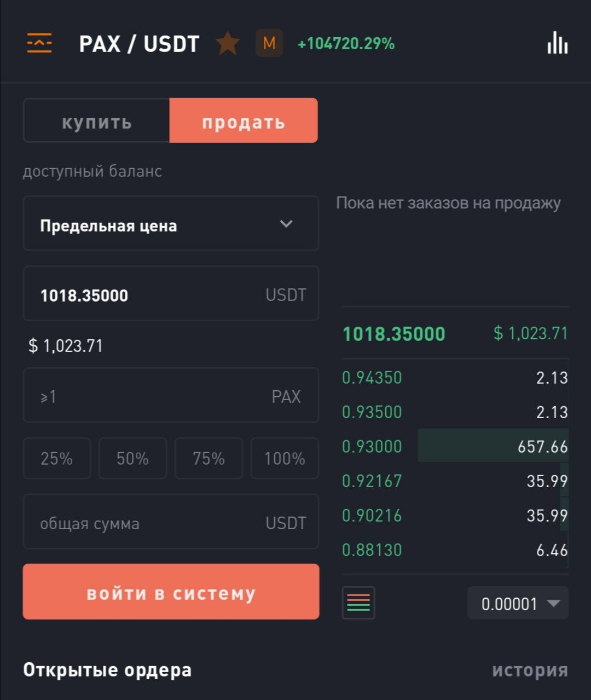
Task: Focus the PAX amount input field
Action: pos(171,395)
